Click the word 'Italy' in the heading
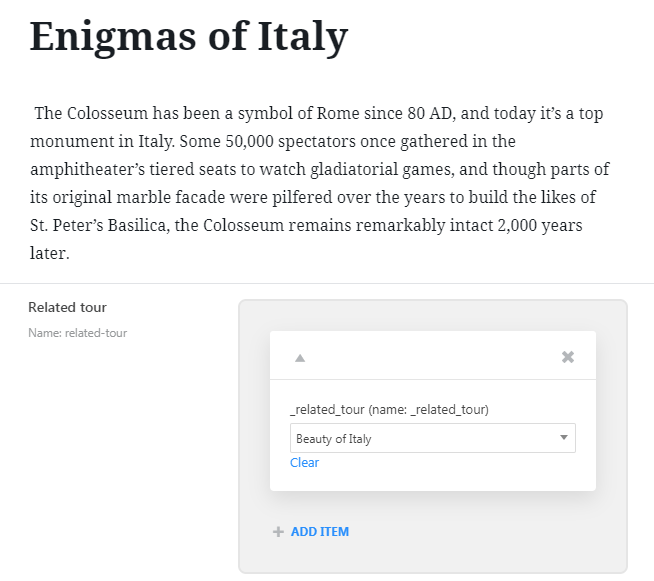The image size is (654, 581). coord(303,37)
